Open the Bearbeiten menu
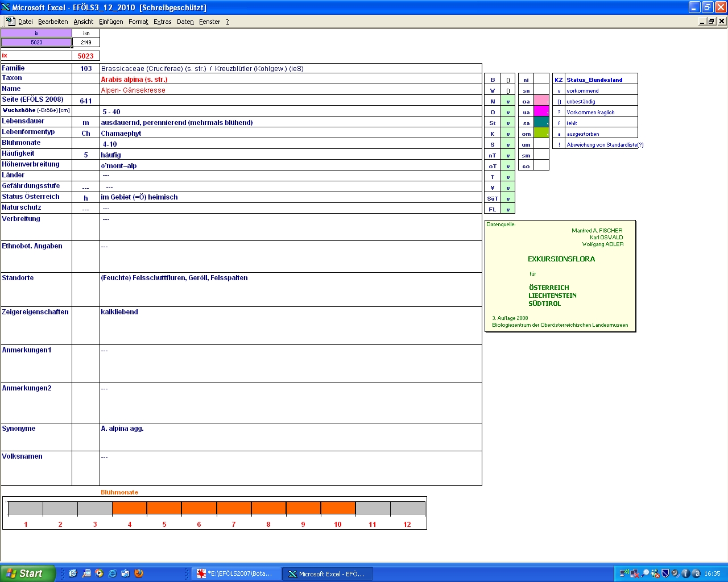 pos(53,22)
